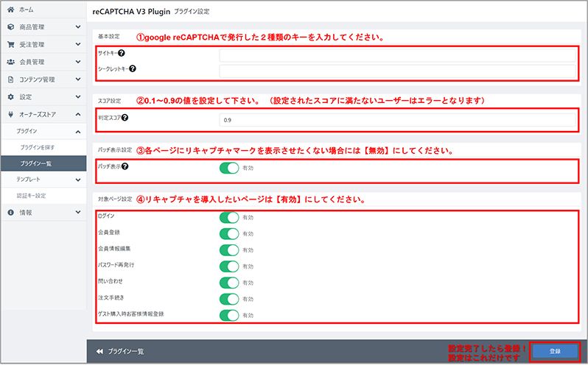Expand the 受注管理 menu chevron

[x=78, y=44]
